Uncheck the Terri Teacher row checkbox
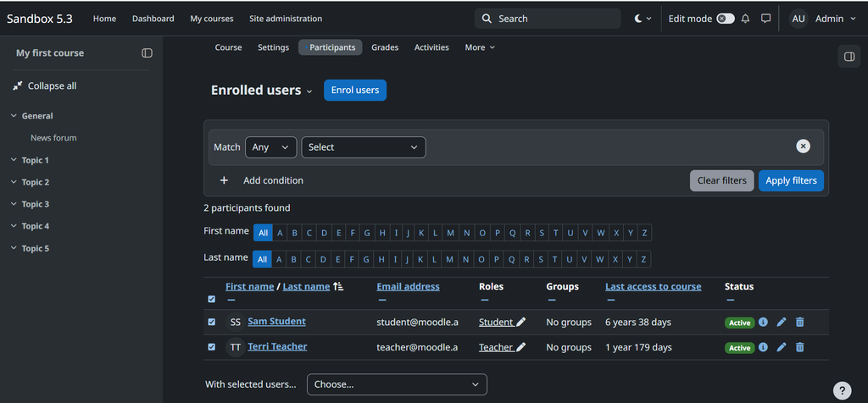The image size is (868, 403). tap(211, 347)
